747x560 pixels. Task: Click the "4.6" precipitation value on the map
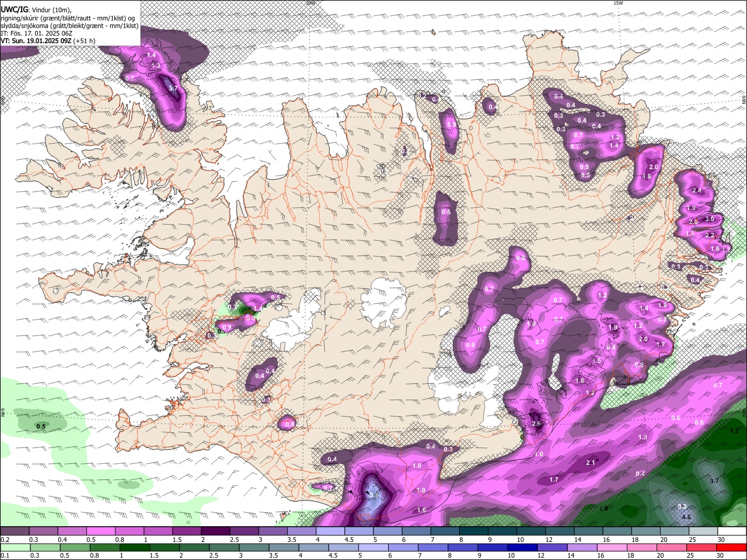click(x=686, y=517)
